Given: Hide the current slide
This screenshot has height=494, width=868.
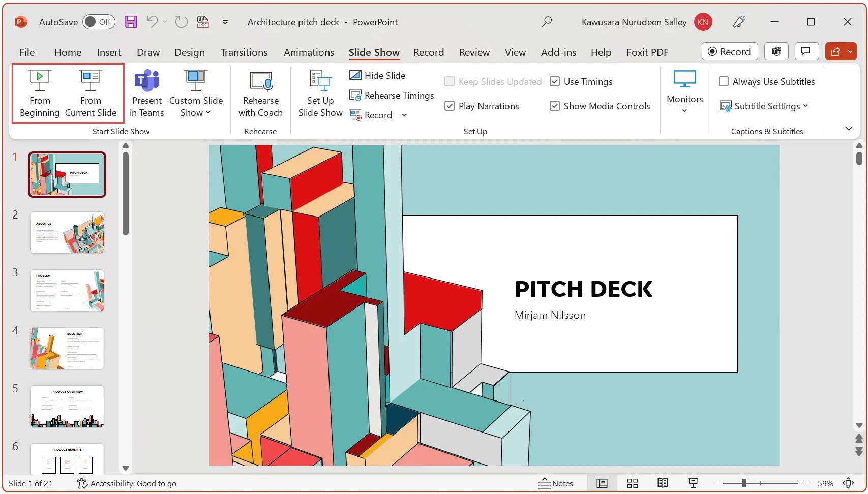Looking at the screenshot, I should 377,75.
